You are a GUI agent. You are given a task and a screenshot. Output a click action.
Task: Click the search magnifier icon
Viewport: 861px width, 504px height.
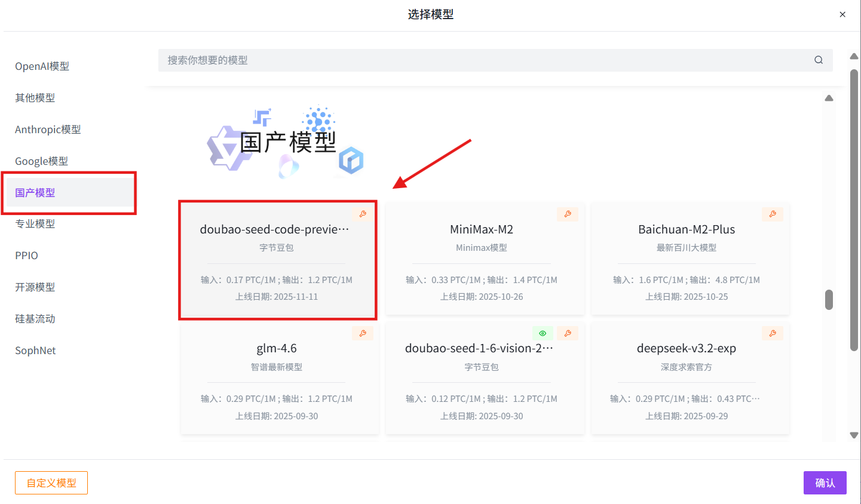818,60
